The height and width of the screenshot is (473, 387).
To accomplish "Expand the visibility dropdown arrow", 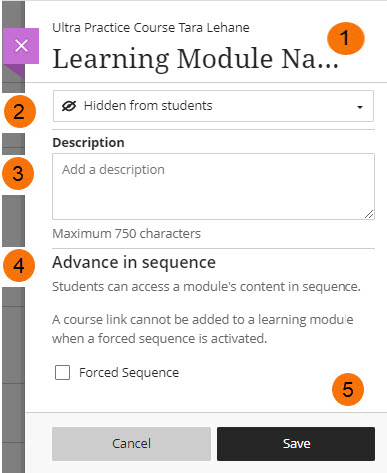I will (x=360, y=107).
